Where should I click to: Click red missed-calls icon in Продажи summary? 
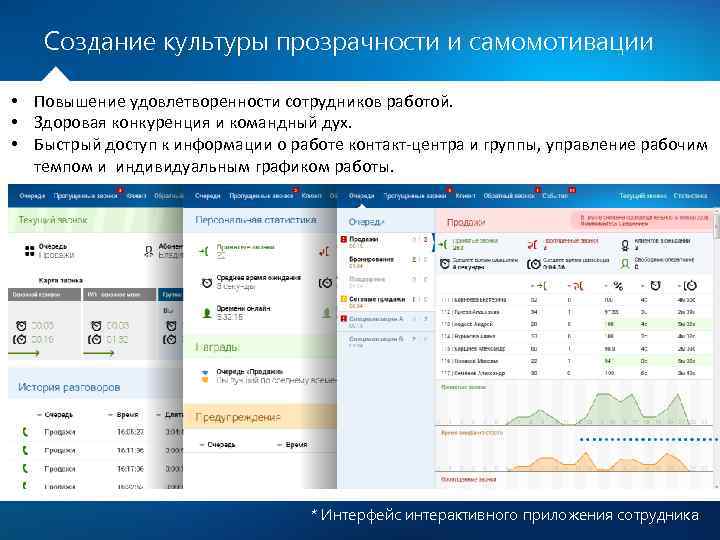coord(533,245)
